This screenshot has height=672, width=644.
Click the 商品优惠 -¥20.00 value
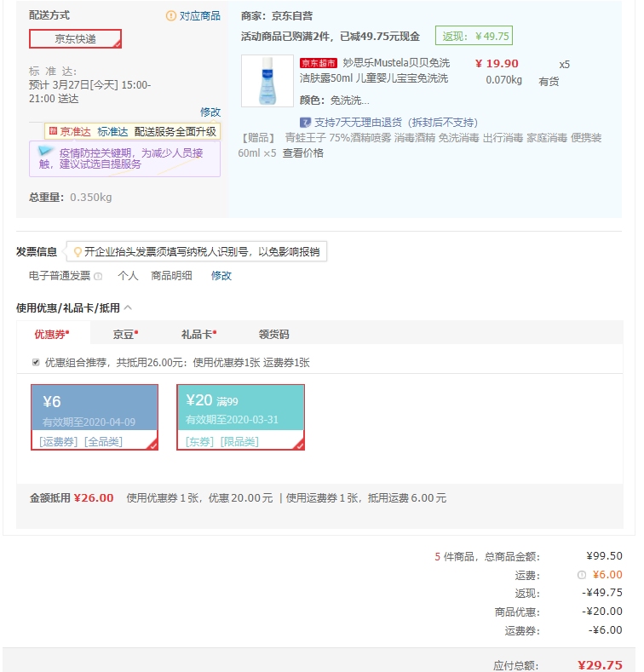[602, 612]
